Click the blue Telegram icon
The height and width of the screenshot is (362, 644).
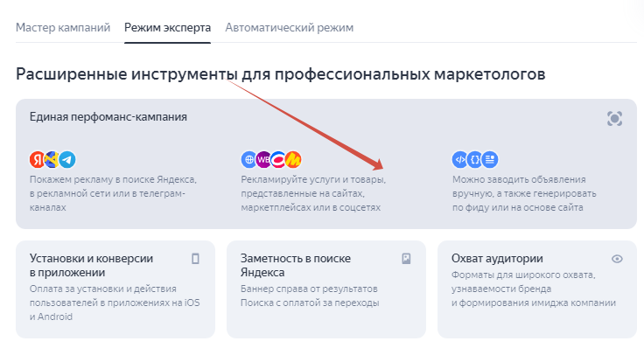click(x=66, y=159)
